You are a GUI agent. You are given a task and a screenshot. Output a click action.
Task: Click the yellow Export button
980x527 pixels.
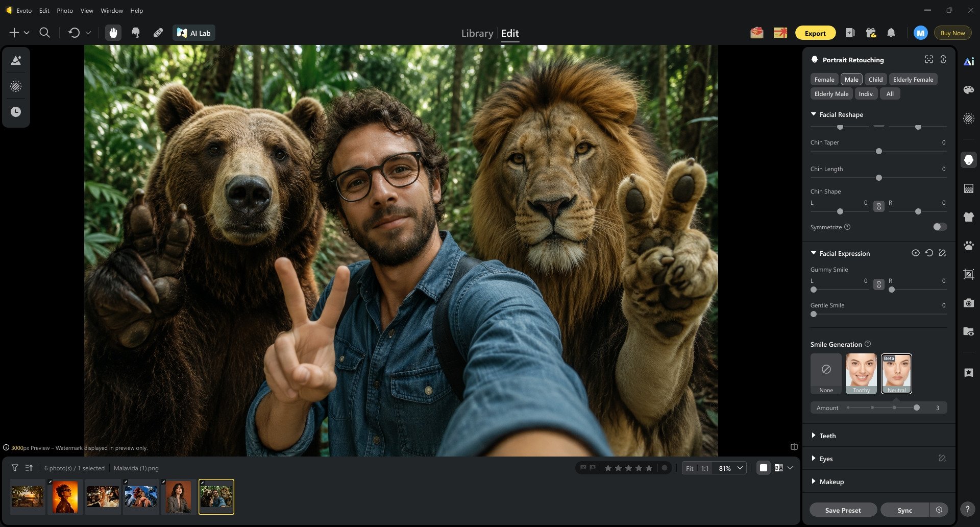[x=815, y=33]
